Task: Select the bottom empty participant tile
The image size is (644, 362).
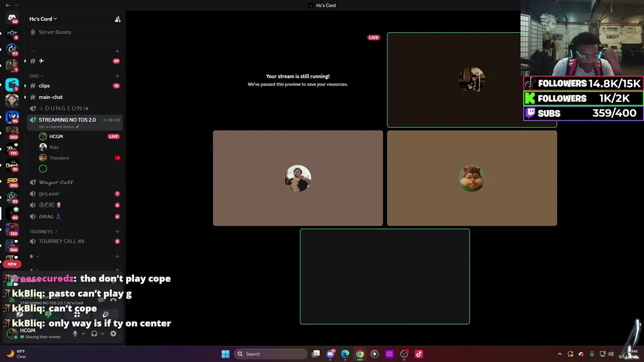Action: click(x=385, y=277)
